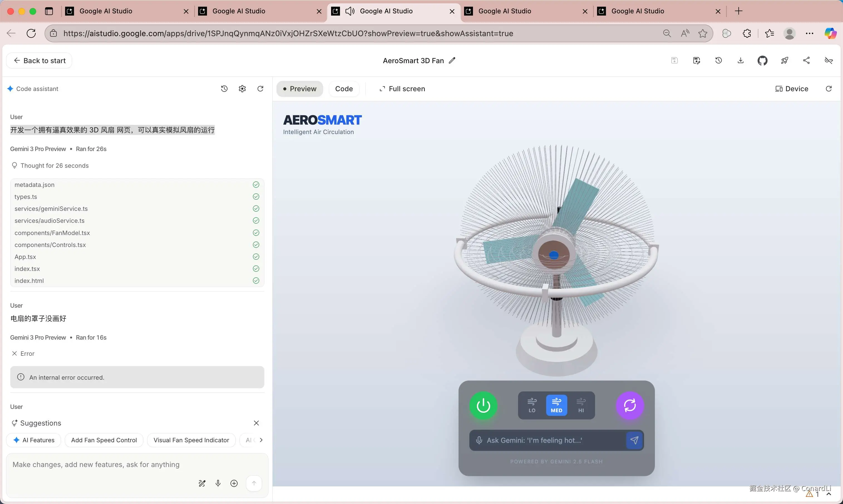Screen dimensions: 843x504
Task: Edit app name with pencil icon
Action: [x=452, y=61]
